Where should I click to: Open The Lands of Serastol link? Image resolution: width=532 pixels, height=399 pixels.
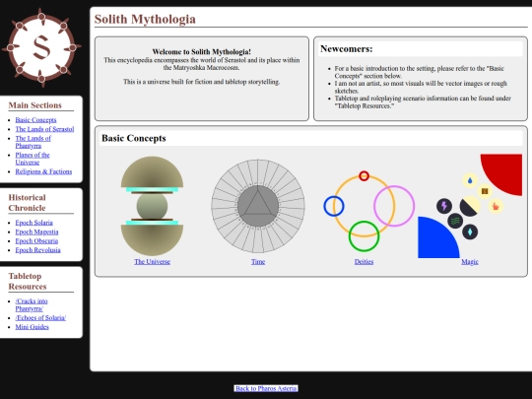point(44,129)
